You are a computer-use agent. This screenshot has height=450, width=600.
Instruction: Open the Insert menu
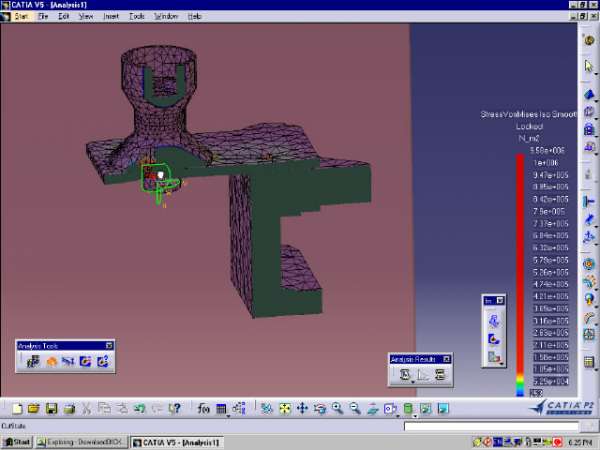tap(111, 16)
